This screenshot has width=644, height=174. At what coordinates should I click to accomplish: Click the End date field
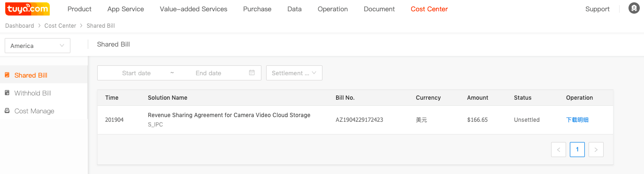(x=208, y=73)
